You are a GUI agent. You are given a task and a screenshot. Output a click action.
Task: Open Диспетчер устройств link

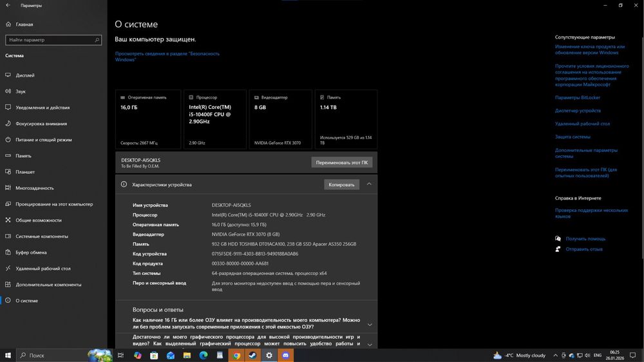pyautogui.click(x=578, y=111)
